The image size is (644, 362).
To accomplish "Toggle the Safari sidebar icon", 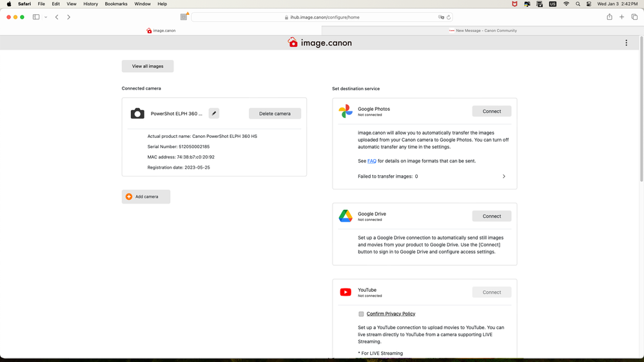I will coord(36,17).
